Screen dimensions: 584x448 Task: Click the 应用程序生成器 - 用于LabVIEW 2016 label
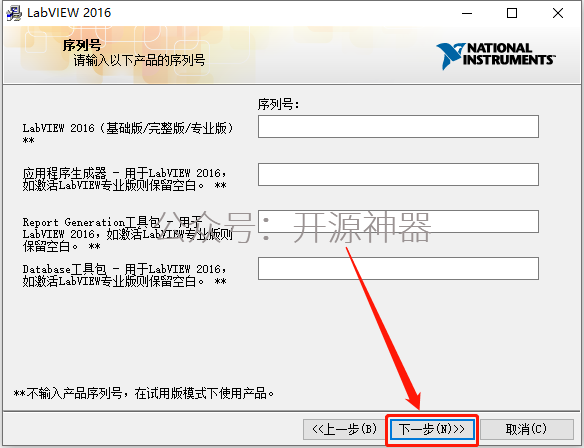(x=124, y=179)
